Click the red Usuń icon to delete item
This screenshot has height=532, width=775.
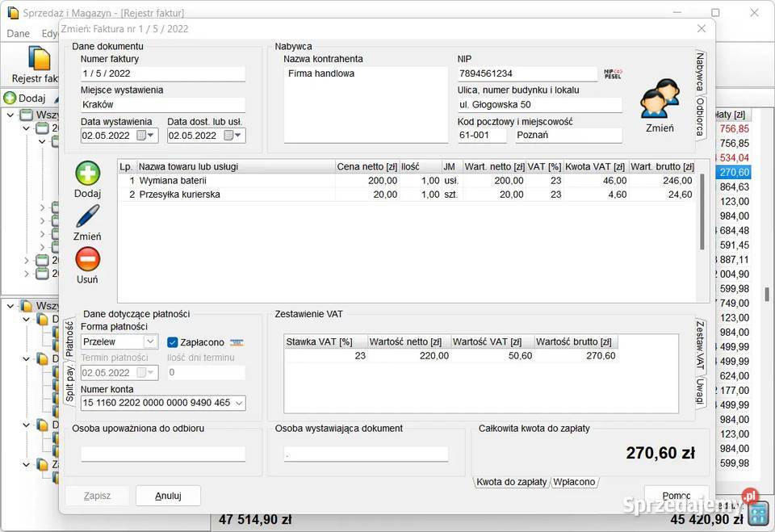87,259
